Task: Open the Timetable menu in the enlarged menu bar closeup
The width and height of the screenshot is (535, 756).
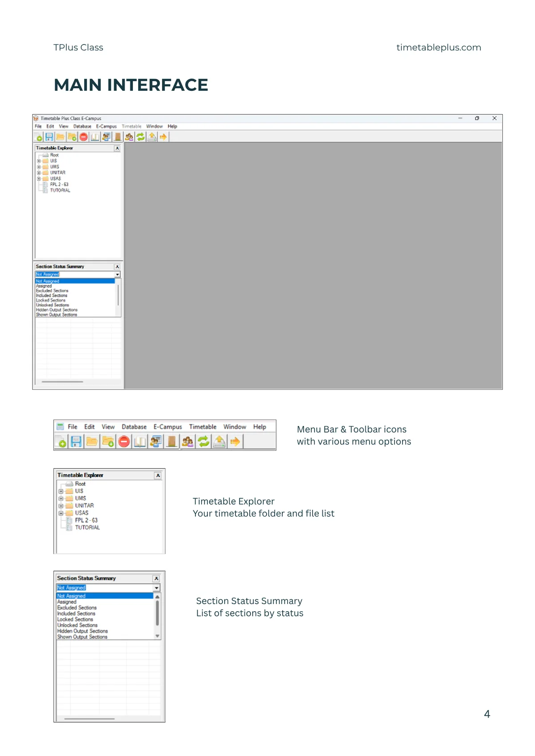Action: (x=203, y=427)
